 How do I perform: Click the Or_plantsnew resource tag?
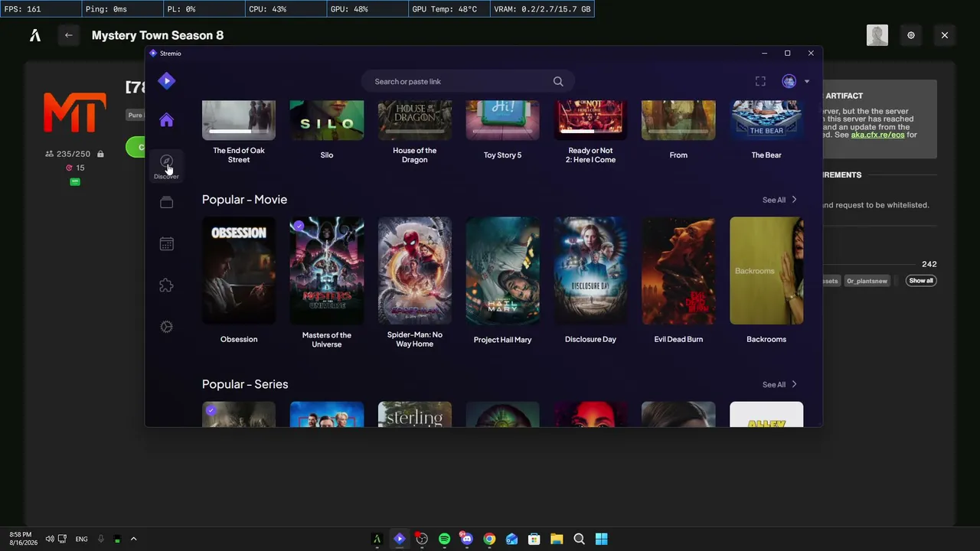(x=867, y=281)
